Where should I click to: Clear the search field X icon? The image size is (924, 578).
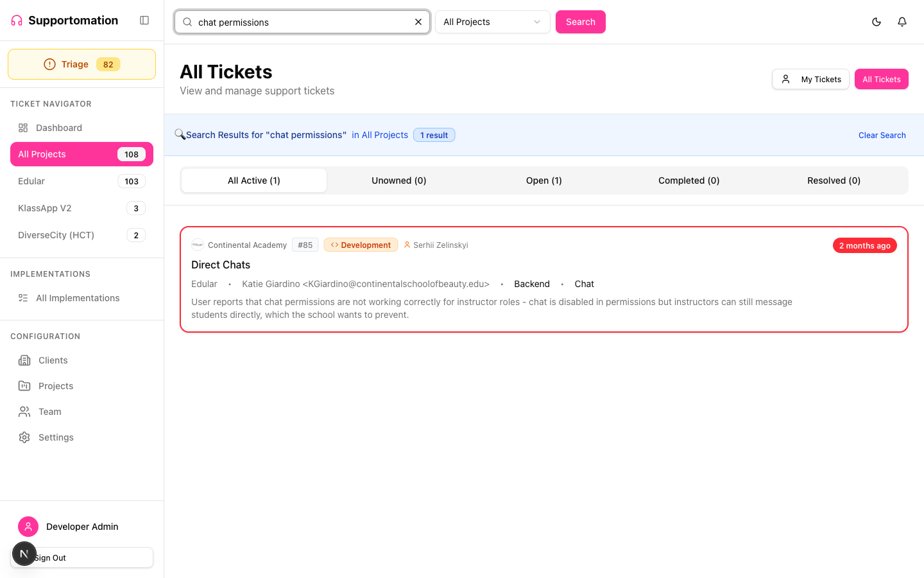418,22
